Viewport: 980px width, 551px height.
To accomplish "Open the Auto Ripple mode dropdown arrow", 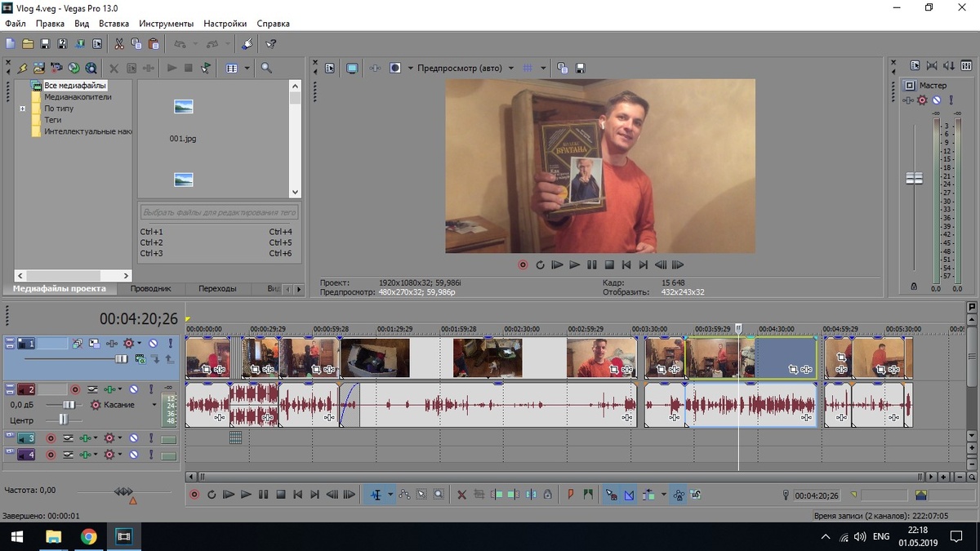I will (x=664, y=495).
